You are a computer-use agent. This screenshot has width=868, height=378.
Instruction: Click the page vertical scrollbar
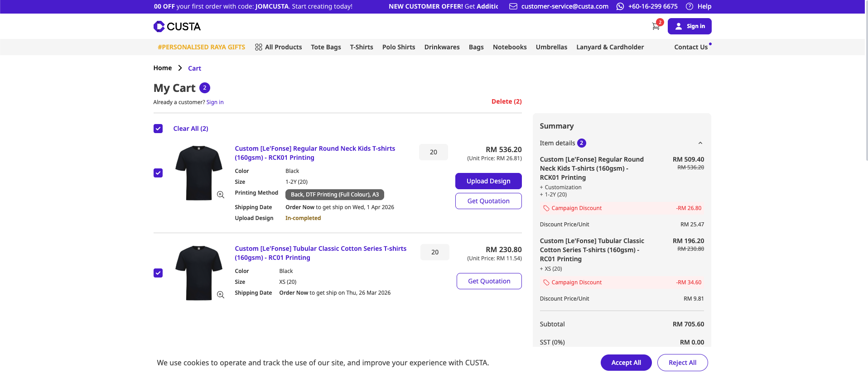coord(866,80)
